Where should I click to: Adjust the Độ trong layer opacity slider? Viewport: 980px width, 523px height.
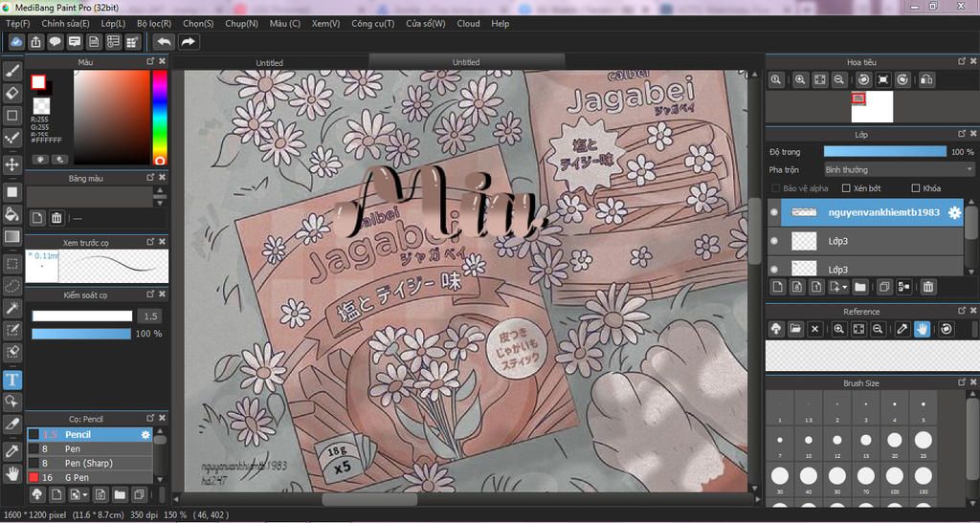click(x=885, y=152)
